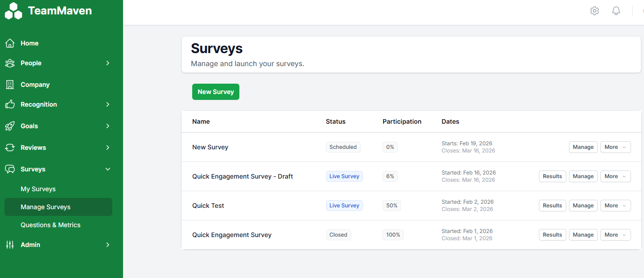Click the Reviews cycle arrows icon
Image resolution: width=644 pixels, height=278 pixels.
point(10,148)
